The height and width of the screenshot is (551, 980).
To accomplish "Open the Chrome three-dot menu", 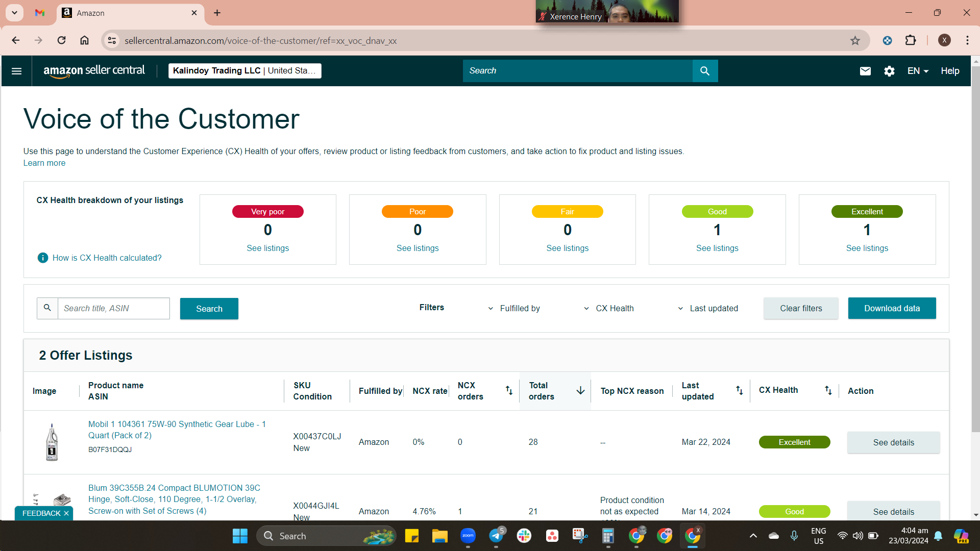I will (967, 40).
